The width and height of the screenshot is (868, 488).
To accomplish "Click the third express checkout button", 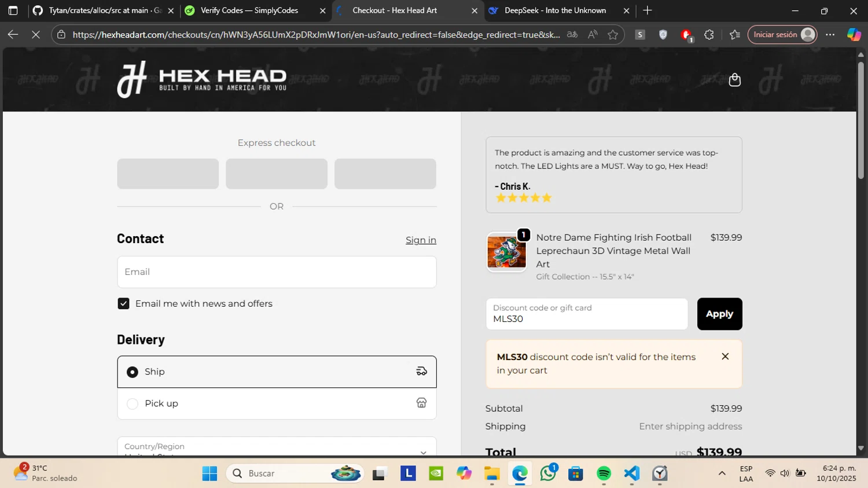I will (385, 174).
